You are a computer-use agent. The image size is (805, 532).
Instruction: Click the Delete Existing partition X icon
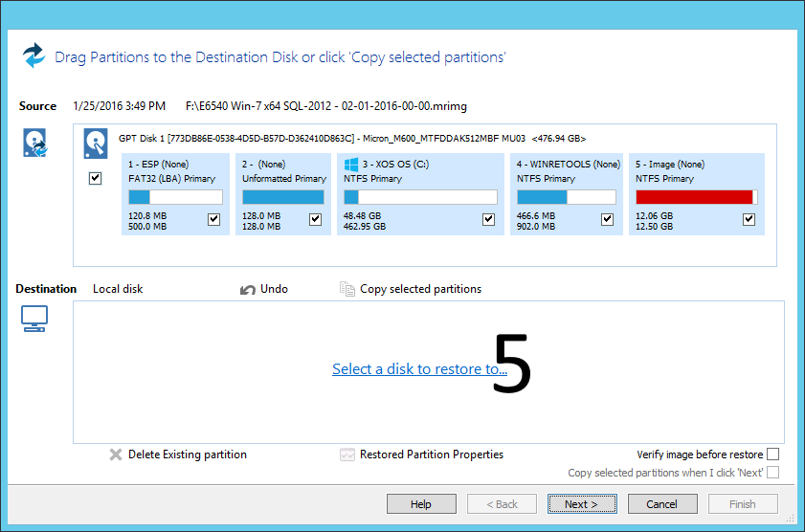pos(116,454)
